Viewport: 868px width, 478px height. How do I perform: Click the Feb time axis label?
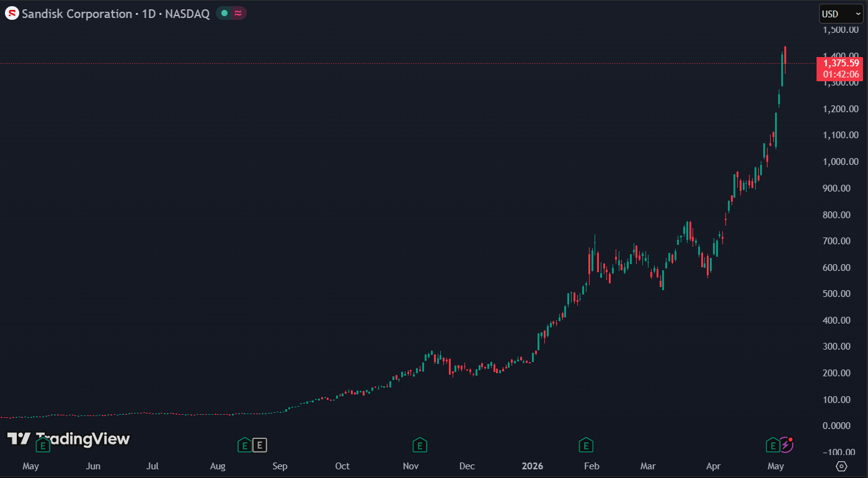click(x=592, y=466)
